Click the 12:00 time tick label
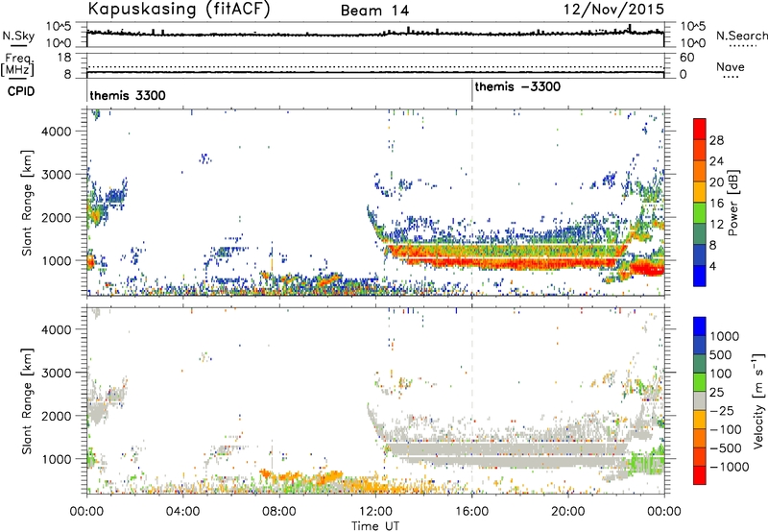Viewport: 768px width, 532px height. [375, 512]
